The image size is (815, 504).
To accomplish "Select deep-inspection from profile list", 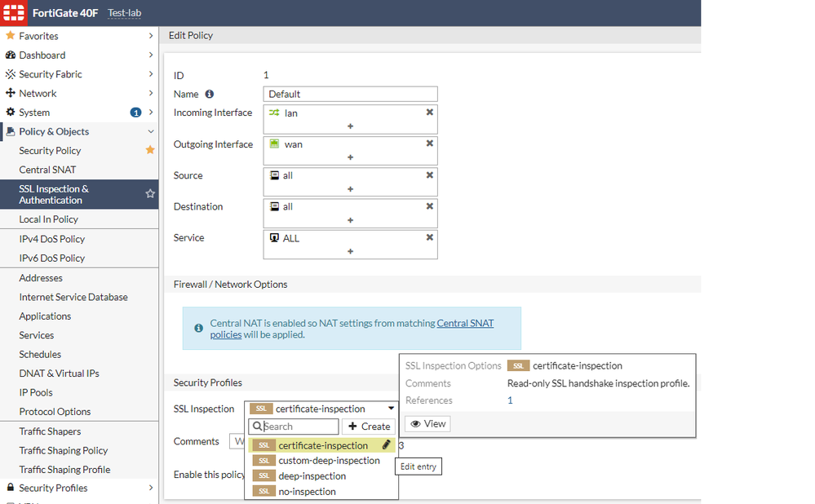I will click(x=312, y=476).
